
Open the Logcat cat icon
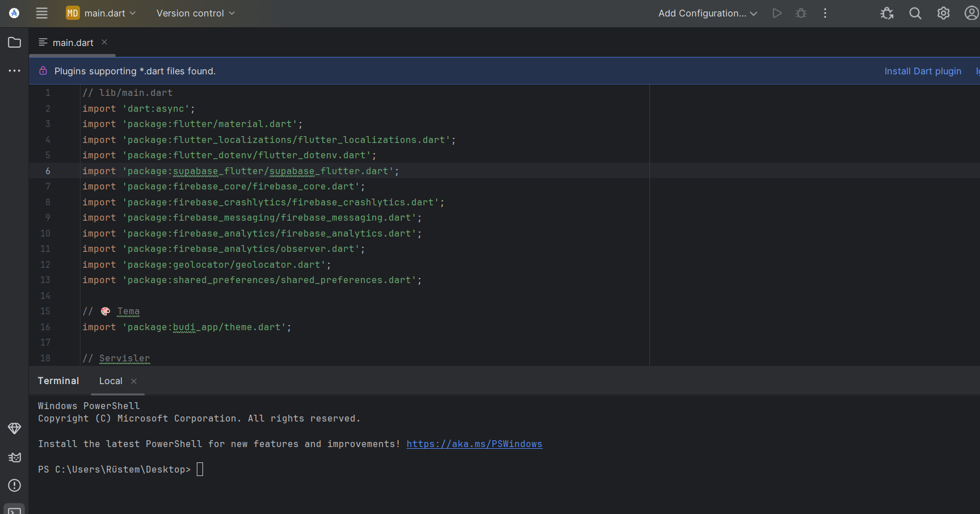point(14,457)
